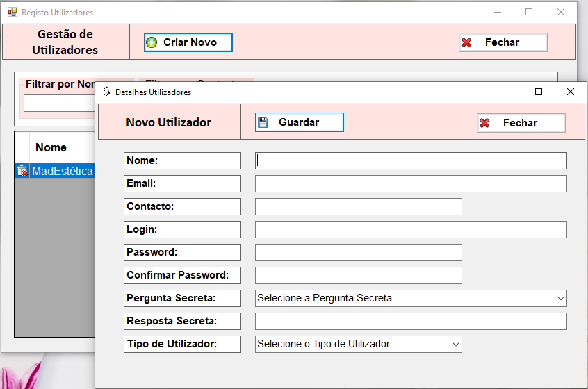Select the Contacto input box
This screenshot has height=389, width=588.
pos(358,206)
